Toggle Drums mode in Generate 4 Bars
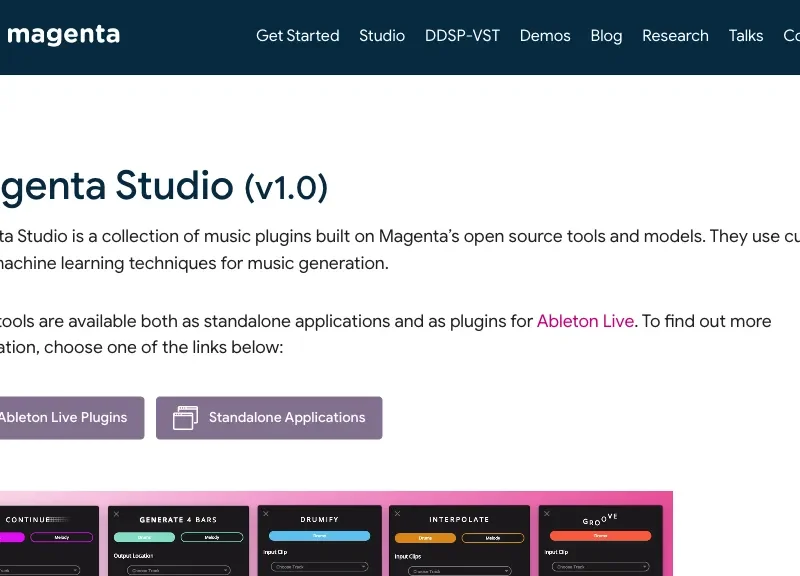800x576 pixels. tap(144, 536)
